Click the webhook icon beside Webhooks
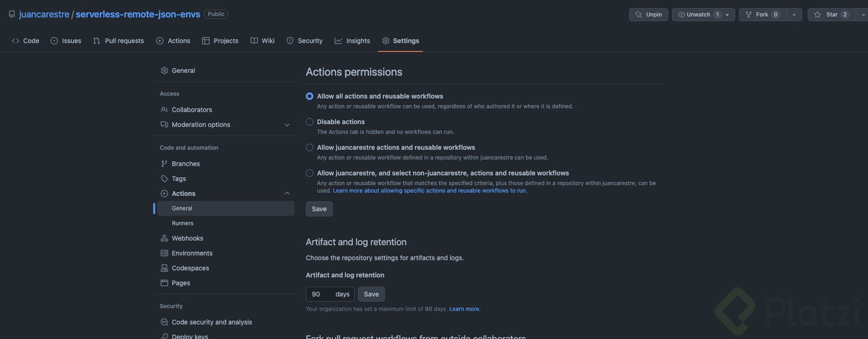 click(164, 238)
